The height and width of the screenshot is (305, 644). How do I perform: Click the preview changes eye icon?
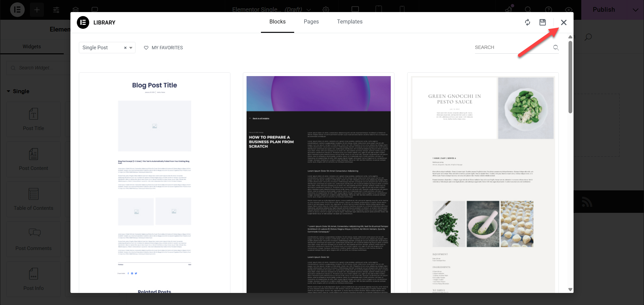569,10
